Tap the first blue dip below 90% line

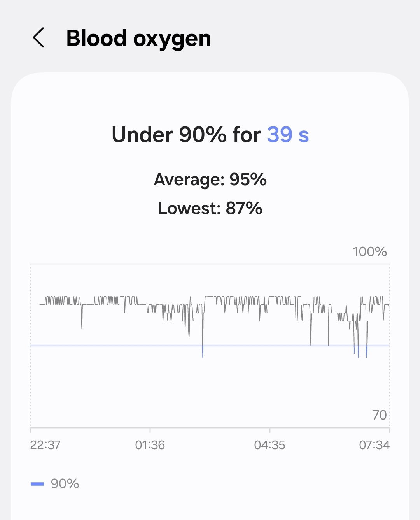(x=203, y=352)
